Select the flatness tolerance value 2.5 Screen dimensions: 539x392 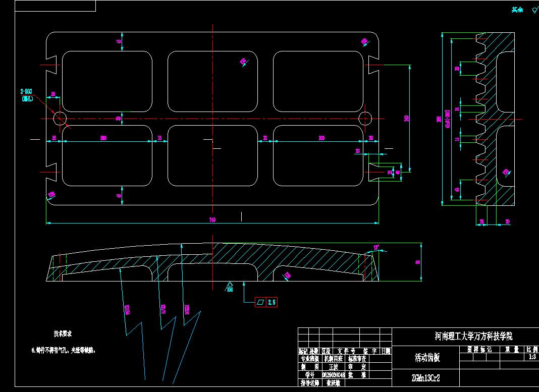coord(272,302)
